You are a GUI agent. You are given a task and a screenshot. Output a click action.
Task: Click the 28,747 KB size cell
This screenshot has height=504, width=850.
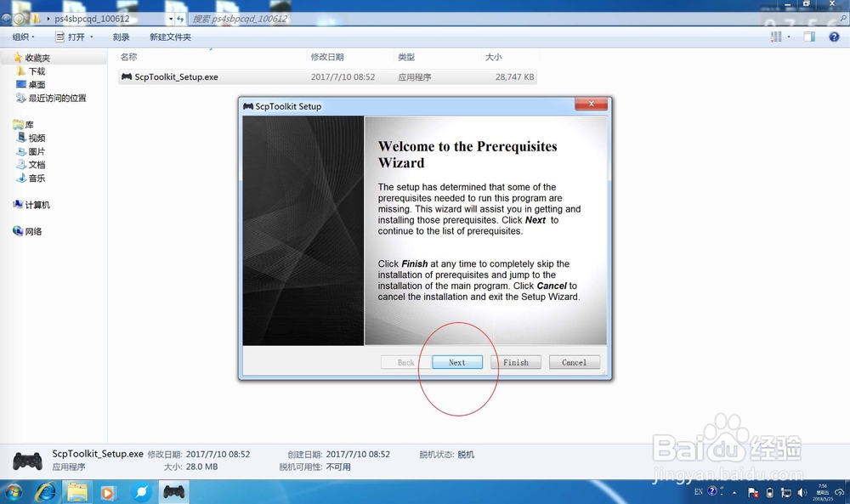514,77
